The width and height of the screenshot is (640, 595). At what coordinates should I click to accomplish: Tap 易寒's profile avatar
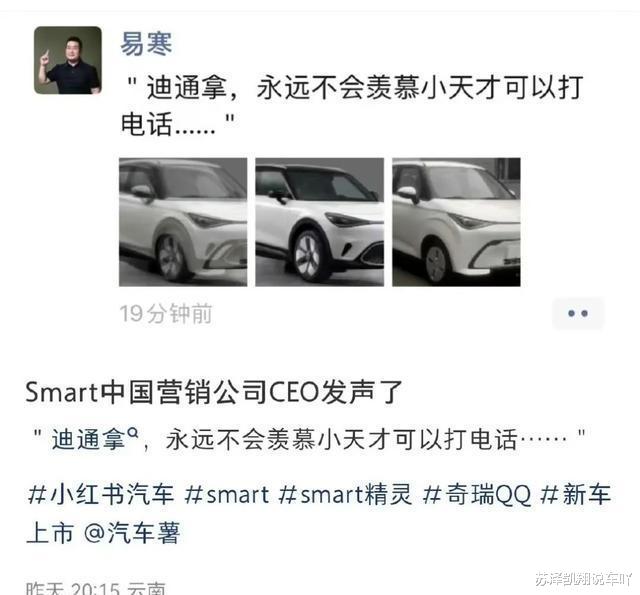[x=68, y=60]
